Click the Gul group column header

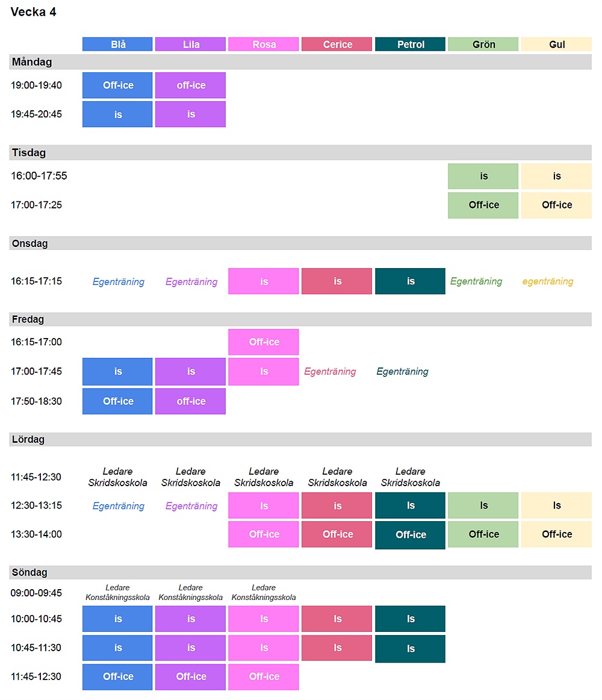click(556, 45)
